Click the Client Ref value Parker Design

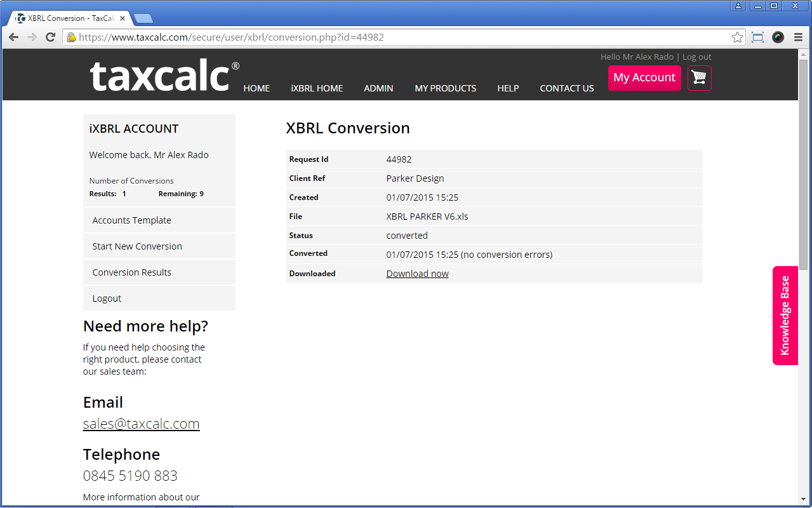tap(415, 178)
